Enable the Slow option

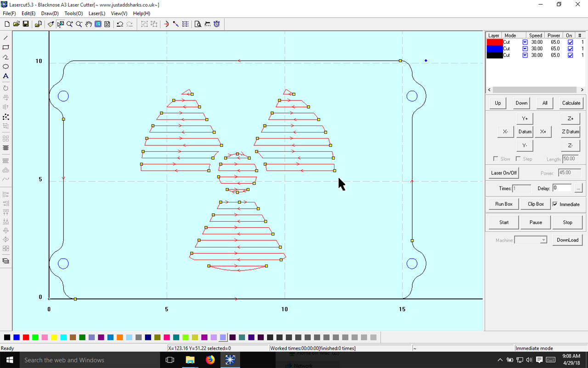tap(495, 159)
